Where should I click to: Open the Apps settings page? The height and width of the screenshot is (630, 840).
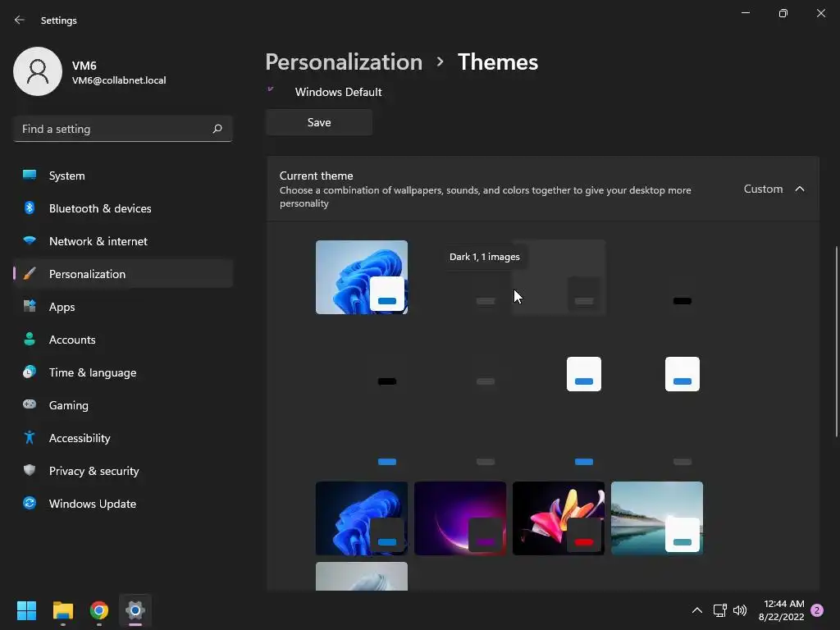click(123, 307)
